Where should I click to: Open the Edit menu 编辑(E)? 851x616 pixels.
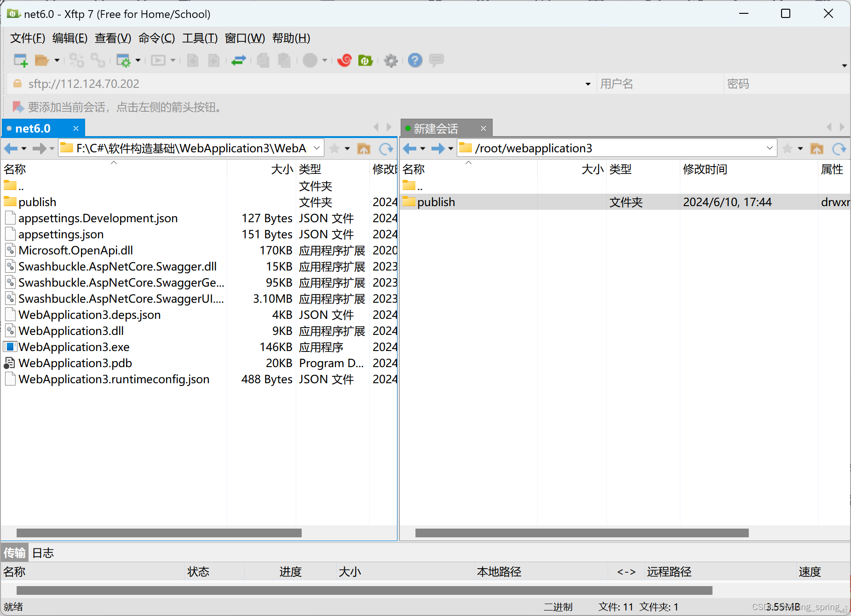(70, 38)
